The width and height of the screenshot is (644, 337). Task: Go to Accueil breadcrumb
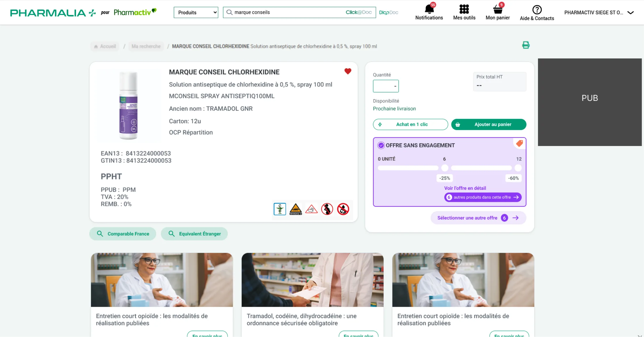(x=105, y=46)
